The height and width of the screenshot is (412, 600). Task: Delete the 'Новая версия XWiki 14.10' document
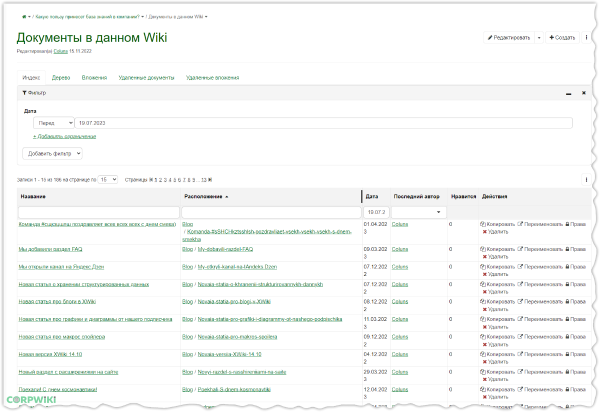coord(495,362)
